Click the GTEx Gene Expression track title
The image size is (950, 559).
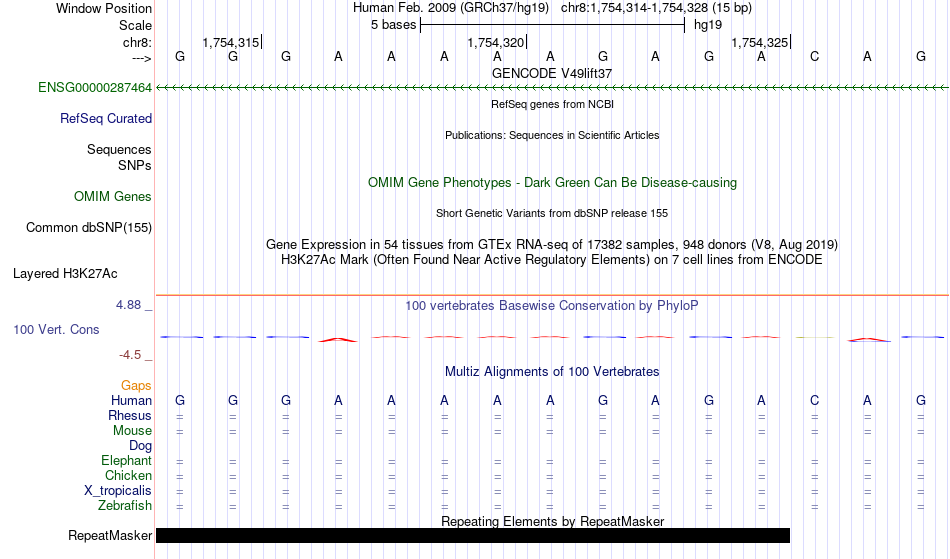(552, 245)
